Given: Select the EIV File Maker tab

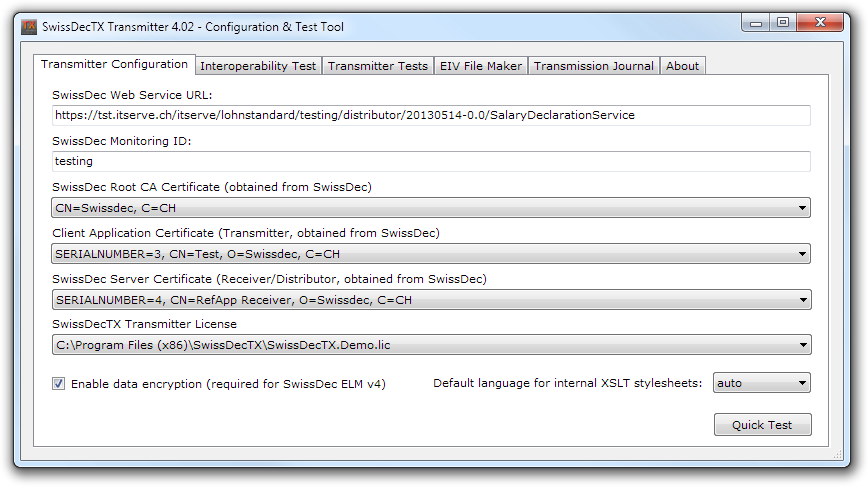Looking at the screenshot, I should pyautogui.click(x=480, y=66).
